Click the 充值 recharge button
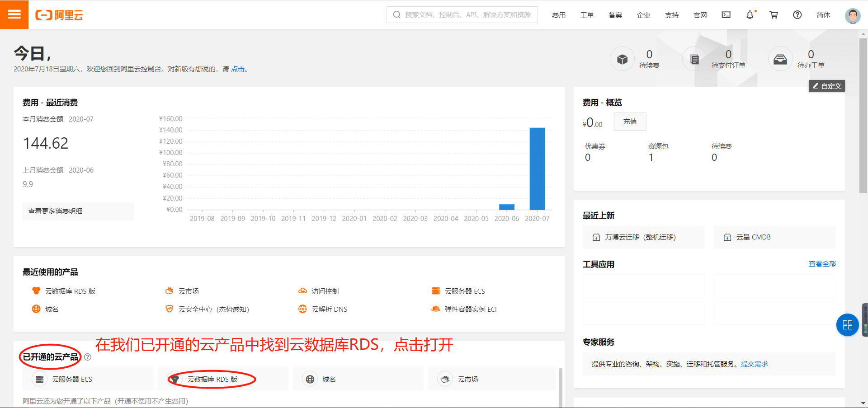868x408 pixels. click(x=630, y=122)
